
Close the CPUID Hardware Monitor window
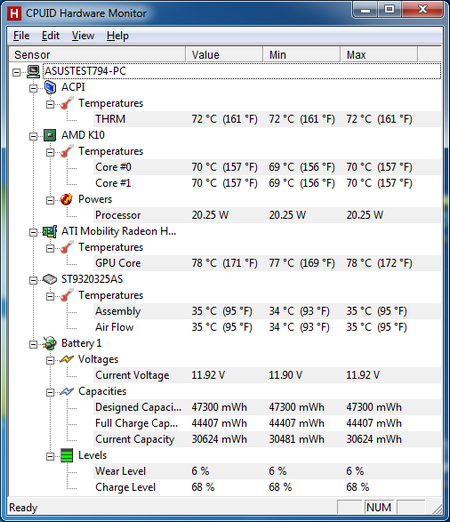[423, 10]
